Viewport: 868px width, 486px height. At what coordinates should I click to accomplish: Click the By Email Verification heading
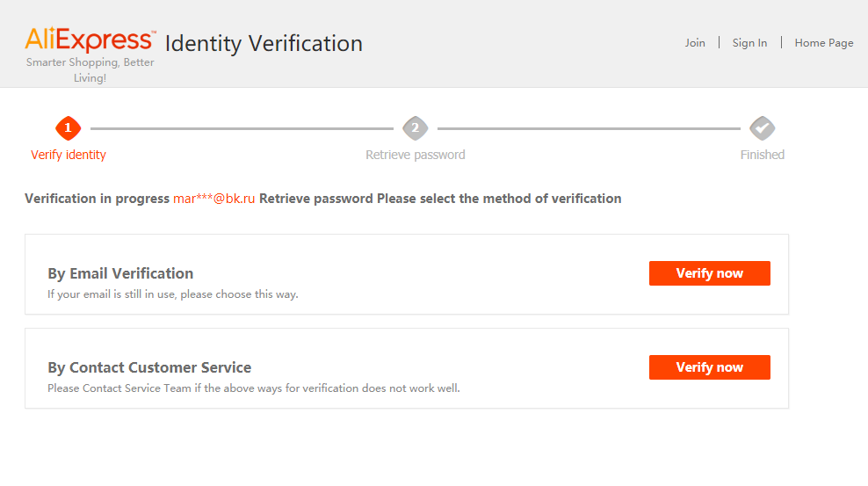click(x=120, y=273)
